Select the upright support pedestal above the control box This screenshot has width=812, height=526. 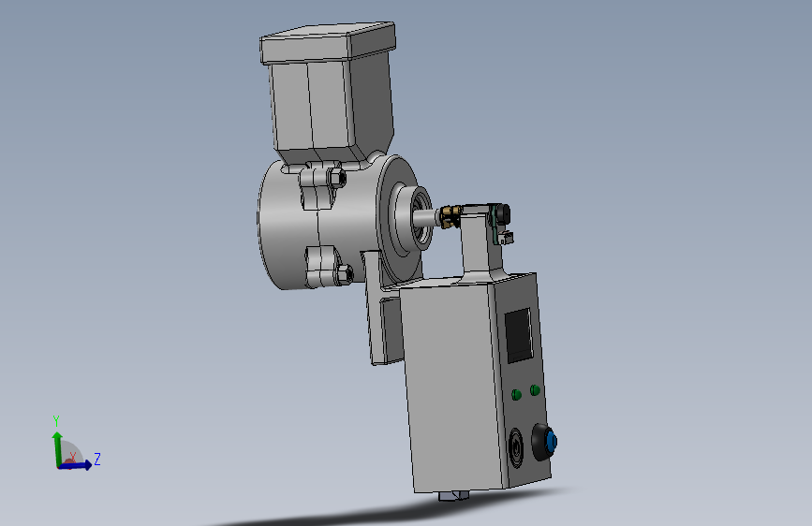click(481, 243)
